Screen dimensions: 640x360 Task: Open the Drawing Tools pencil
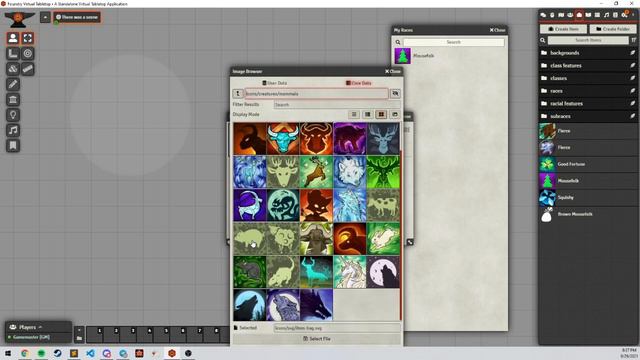coord(13,84)
